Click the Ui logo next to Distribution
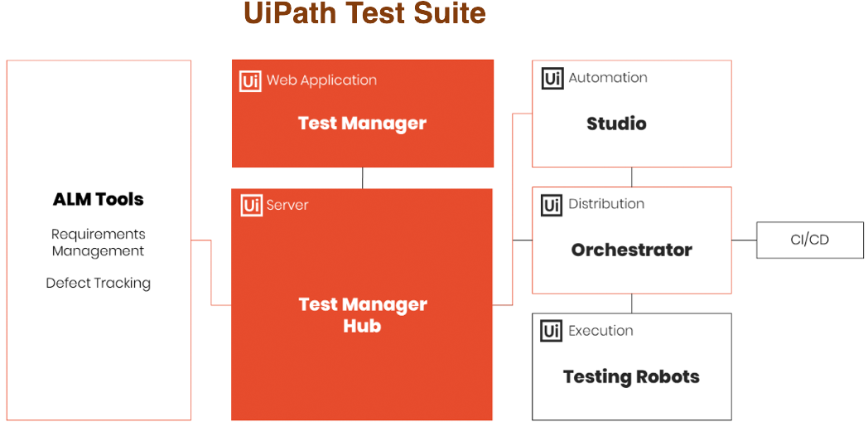 click(x=552, y=205)
